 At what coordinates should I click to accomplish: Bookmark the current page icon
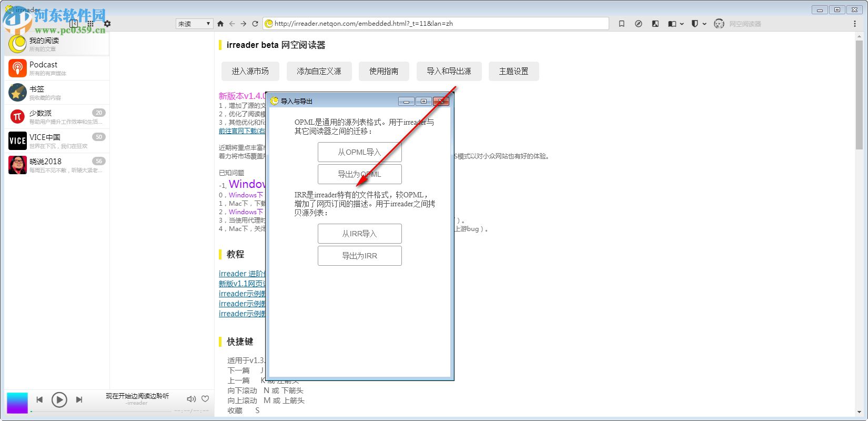click(622, 24)
